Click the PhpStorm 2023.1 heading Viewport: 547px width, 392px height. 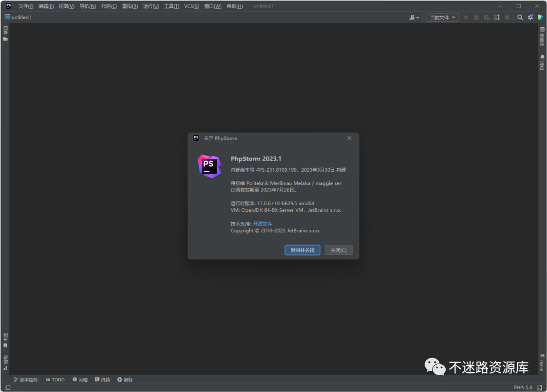point(256,159)
